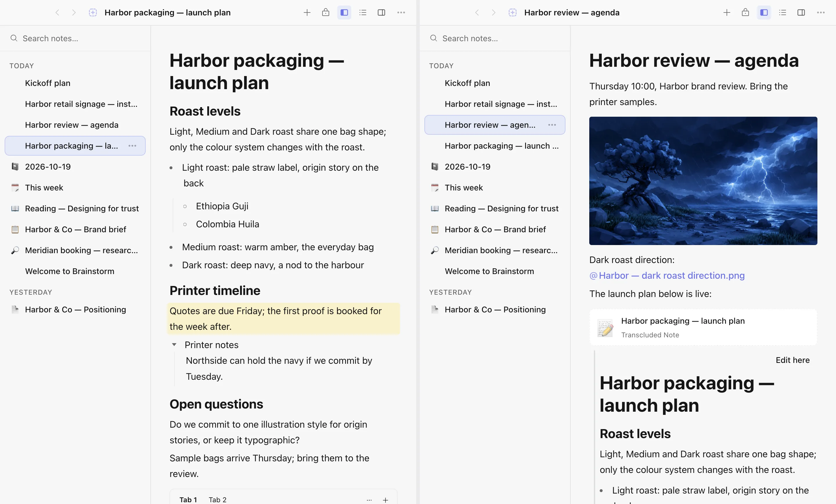Switch to Tab 2 in tab block
The width and height of the screenshot is (836, 504).
(x=217, y=500)
